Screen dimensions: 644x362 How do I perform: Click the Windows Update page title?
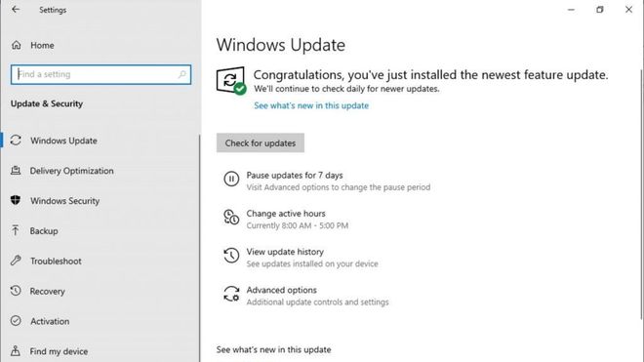[x=281, y=45]
